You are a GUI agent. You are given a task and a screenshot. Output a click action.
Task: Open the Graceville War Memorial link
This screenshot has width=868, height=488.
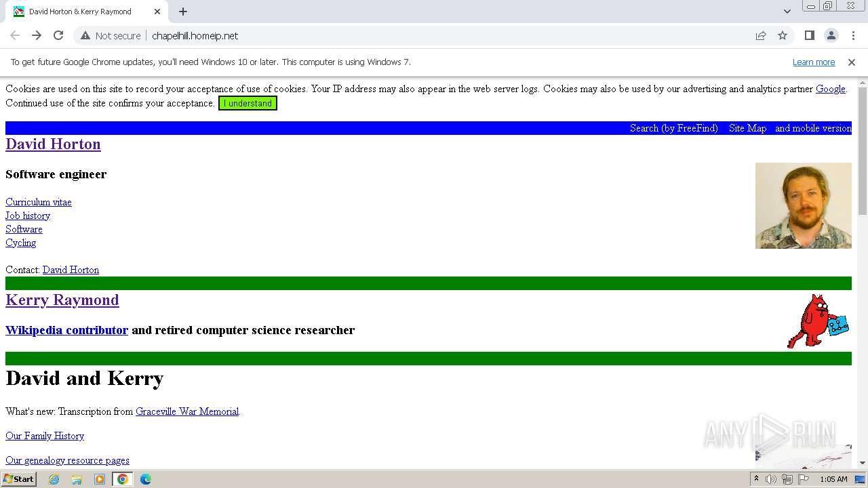187,411
